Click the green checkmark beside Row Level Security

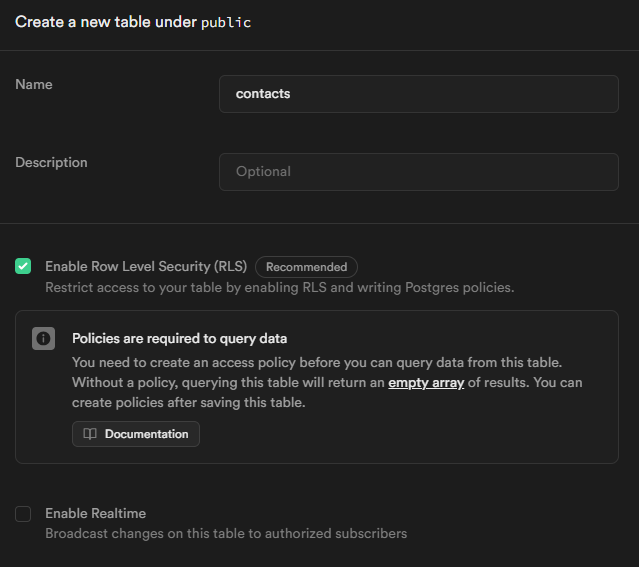coord(23,266)
